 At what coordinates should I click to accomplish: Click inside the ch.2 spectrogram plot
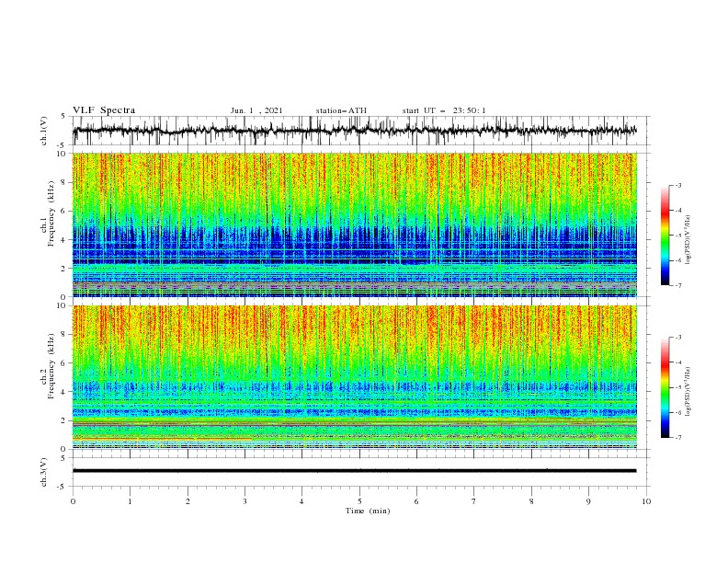point(354,377)
